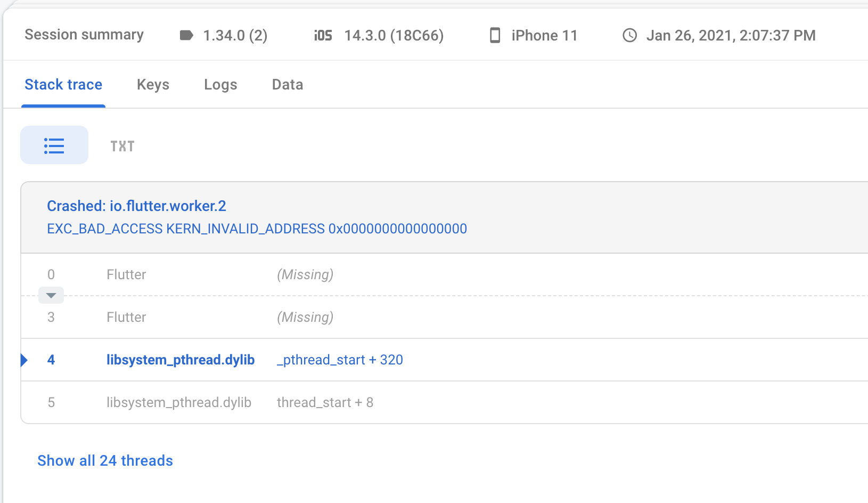Switch to the Keys tab
868x503 pixels.
click(153, 84)
